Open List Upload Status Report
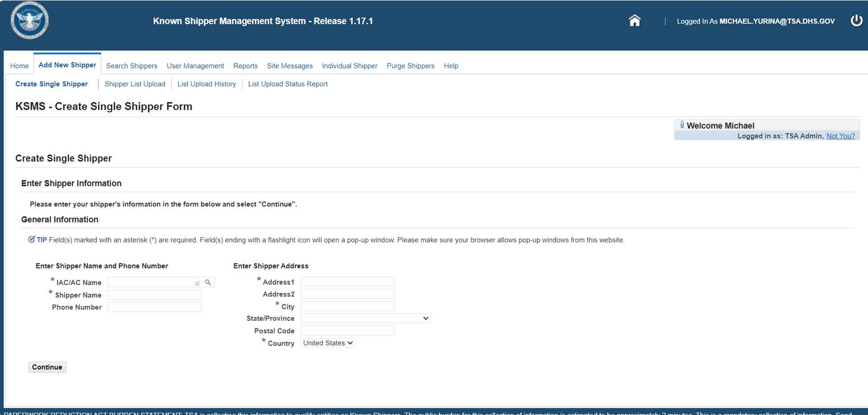 point(288,84)
